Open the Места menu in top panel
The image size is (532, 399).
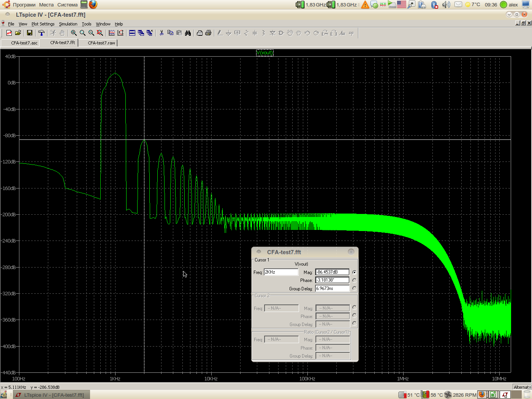point(46,5)
